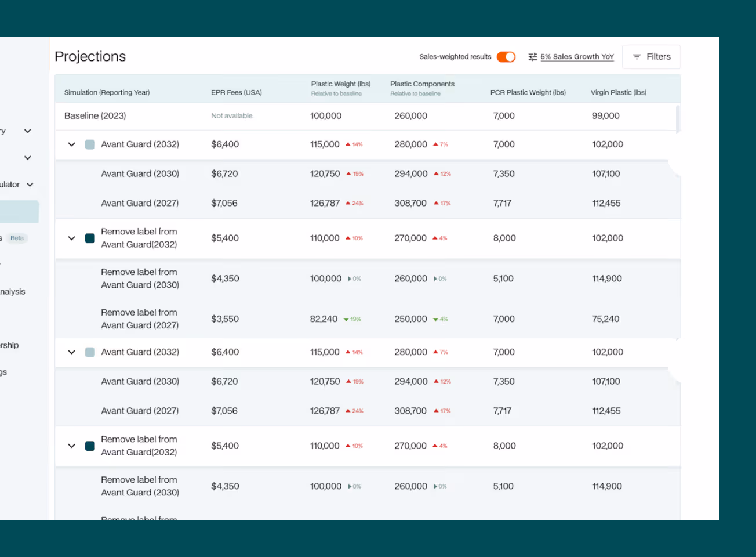The height and width of the screenshot is (557, 756).
Task: Click the dark teal swatch of first Remove label (2032)
Action: [x=90, y=238]
